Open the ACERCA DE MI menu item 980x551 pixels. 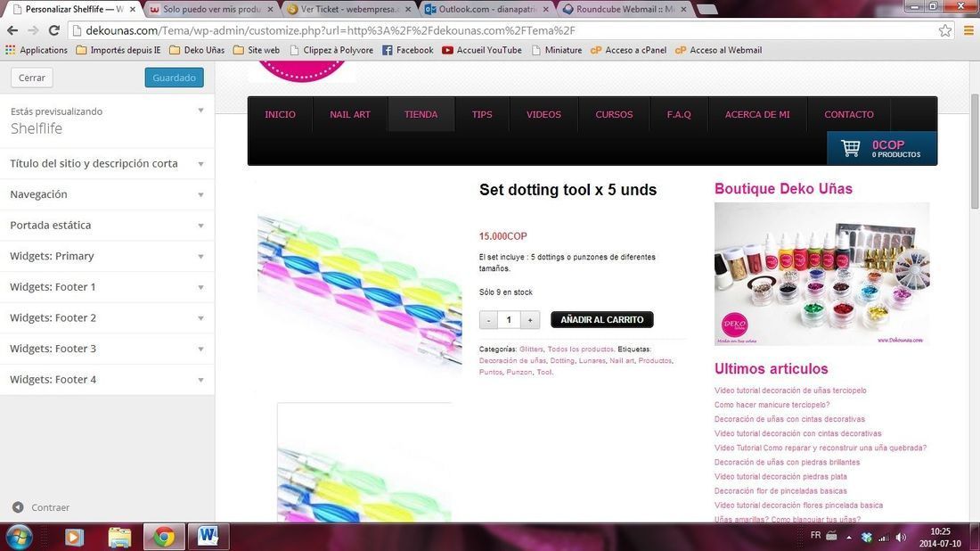point(757,114)
